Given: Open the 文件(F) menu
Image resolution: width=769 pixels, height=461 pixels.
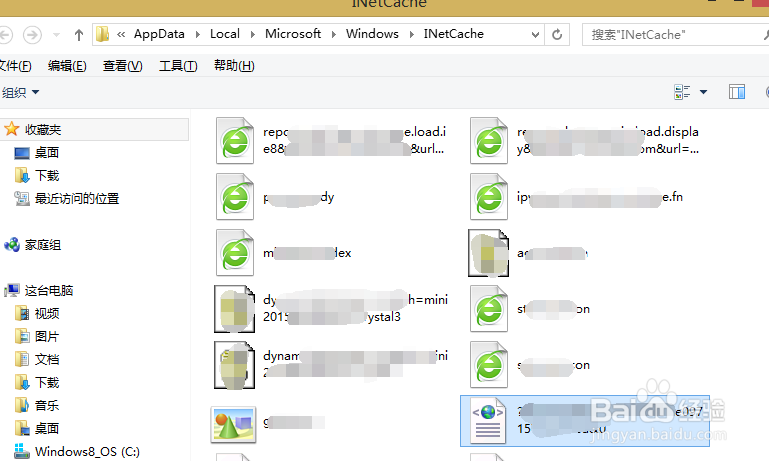Looking at the screenshot, I should 15,66.
